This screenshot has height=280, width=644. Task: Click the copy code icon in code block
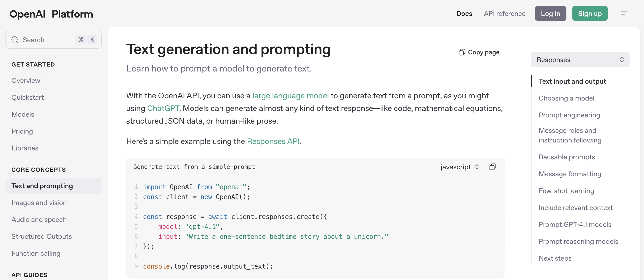pos(493,167)
